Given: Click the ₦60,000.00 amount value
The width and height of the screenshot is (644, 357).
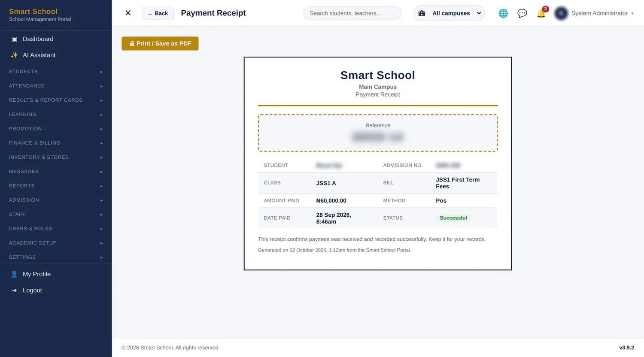Looking at the screenshot, I should (x=331, y=200).
